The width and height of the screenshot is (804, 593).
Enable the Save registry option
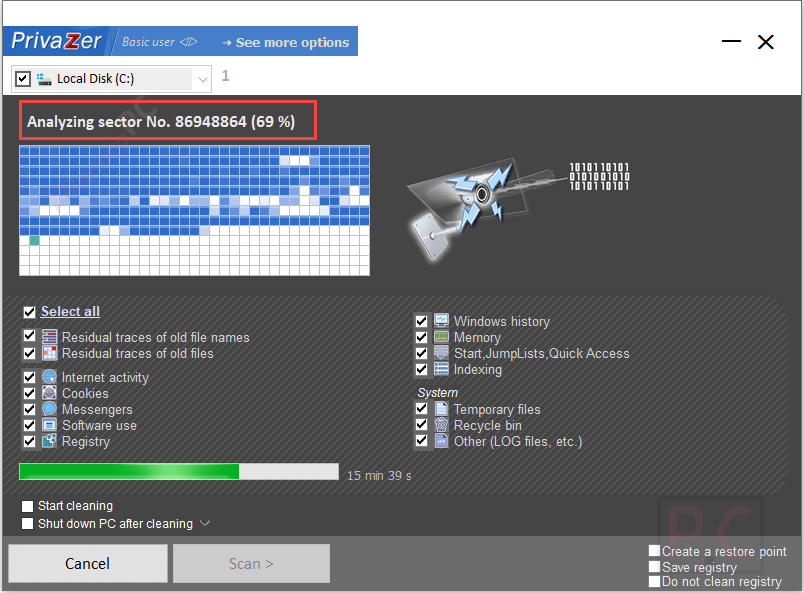click(654, 567)
